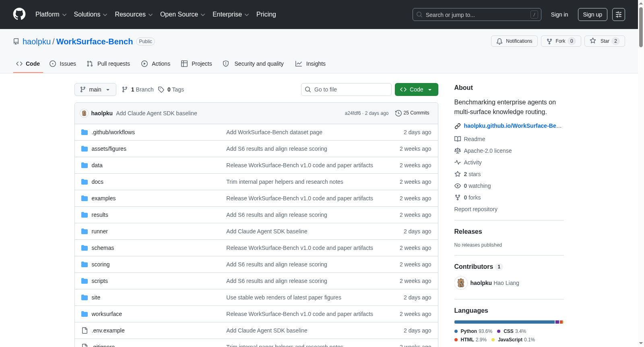Screen dimensions: 644x347
Task: Expand the Platform menu
Action: (x=51, y=15)
